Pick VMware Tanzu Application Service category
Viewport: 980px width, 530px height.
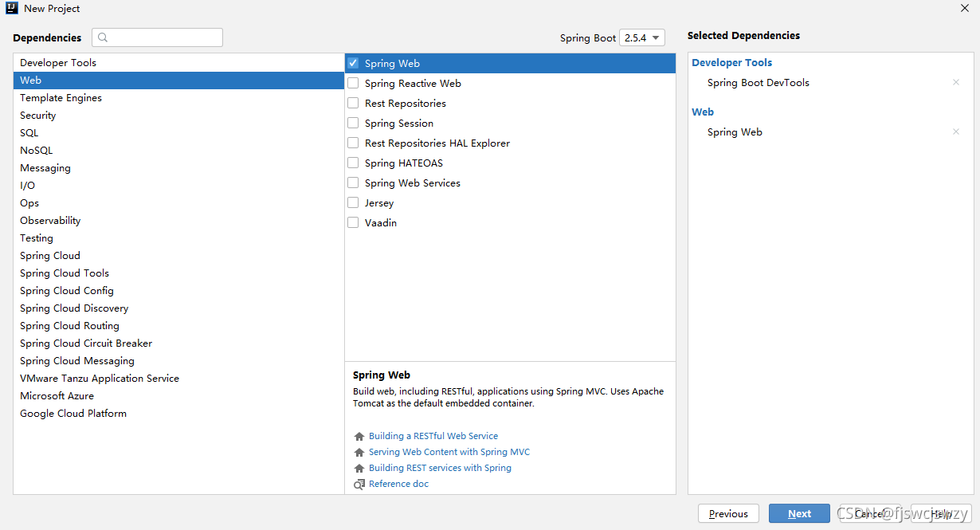point(178,378)
